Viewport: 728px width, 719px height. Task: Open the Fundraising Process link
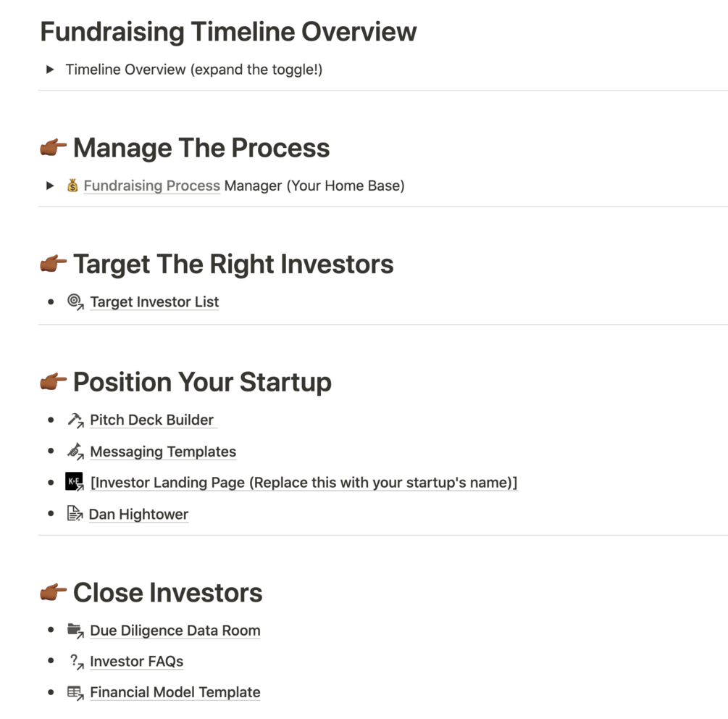151,186
